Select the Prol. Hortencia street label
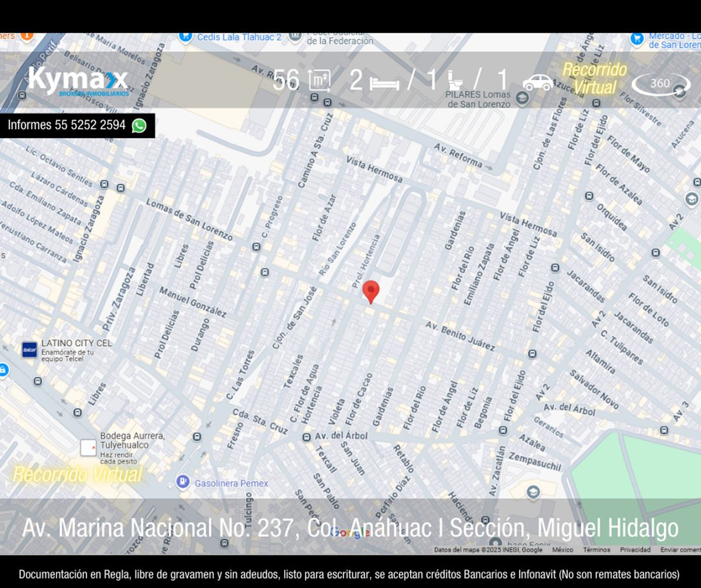The width and height of the screenshot is (701, 588). 366,261
